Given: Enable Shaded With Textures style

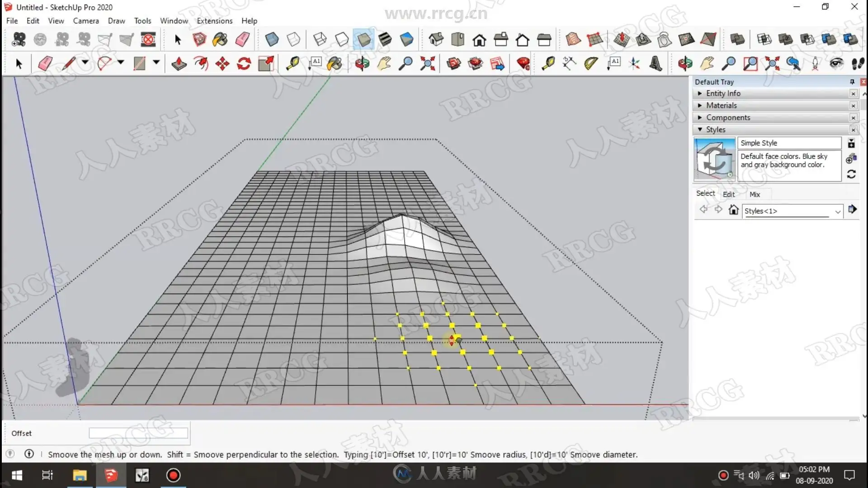Looking at the screenshot, I should point(385,40).
